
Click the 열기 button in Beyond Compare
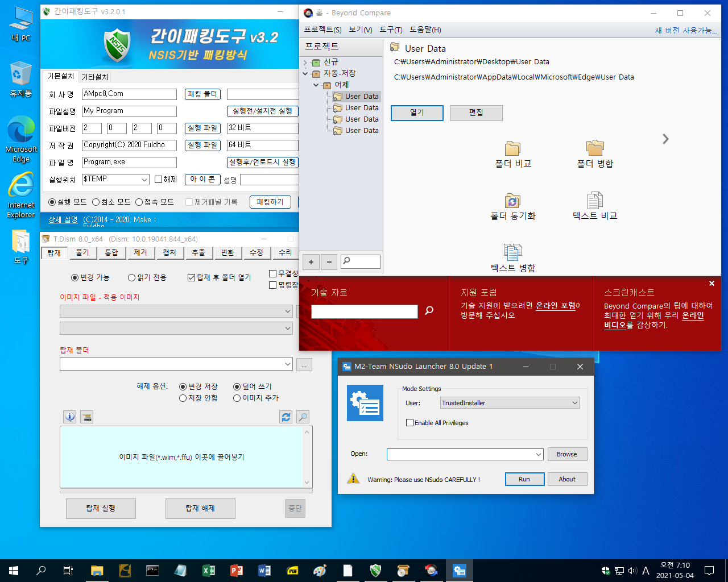coord(417,113)
